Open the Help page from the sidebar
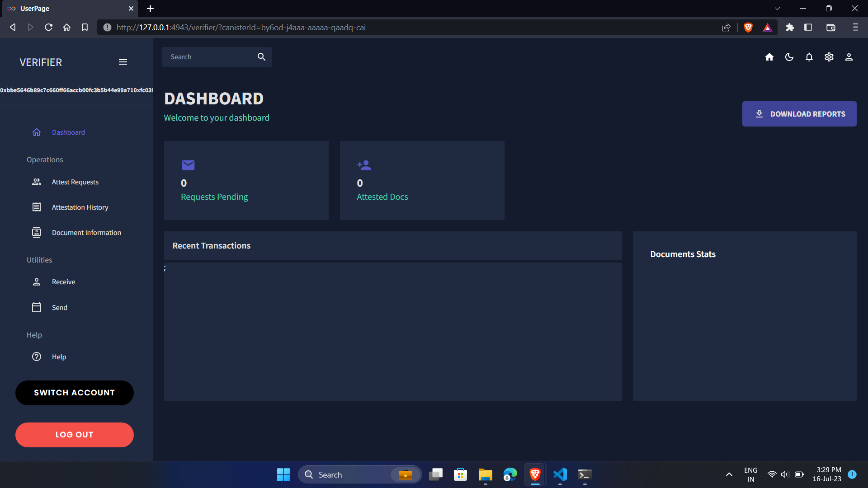Screen dimensions: 868x488 (59, 357)
